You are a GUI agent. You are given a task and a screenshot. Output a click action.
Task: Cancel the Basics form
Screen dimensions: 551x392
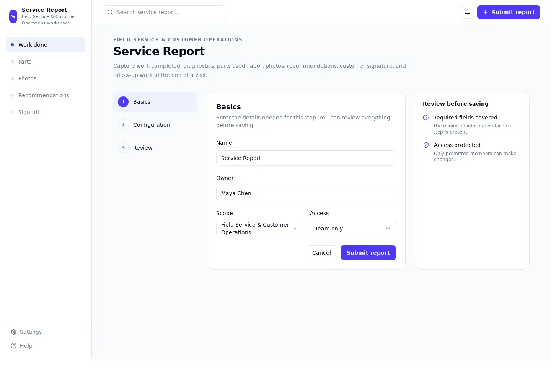coord(321,253)
